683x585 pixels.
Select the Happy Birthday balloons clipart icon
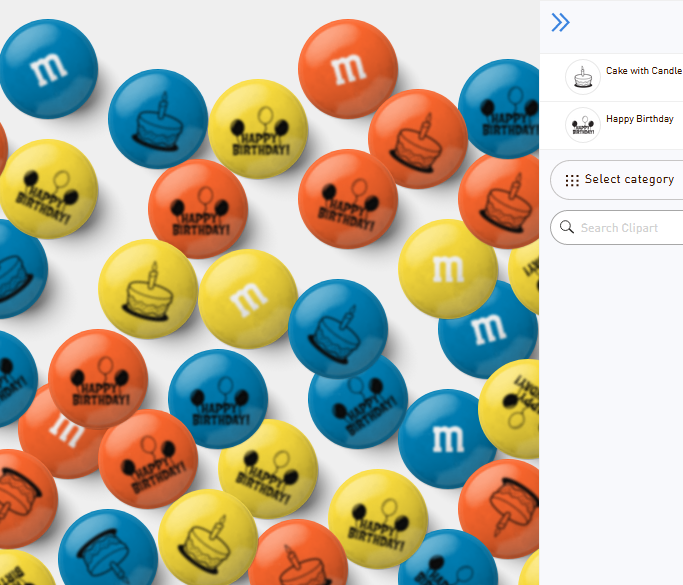582,125
